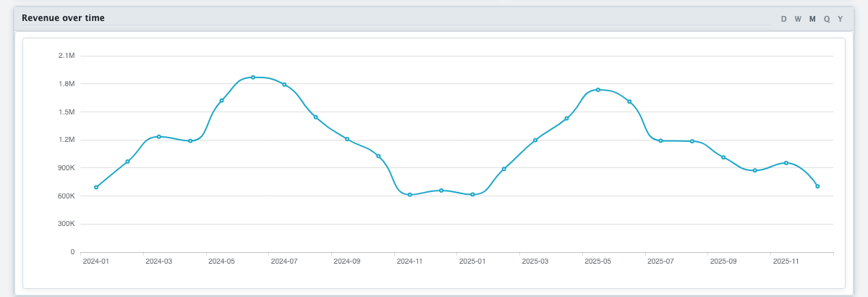The image size is (868, 297).
Task: Click the 2.1M y-axis label
Action: pos(67,56)
